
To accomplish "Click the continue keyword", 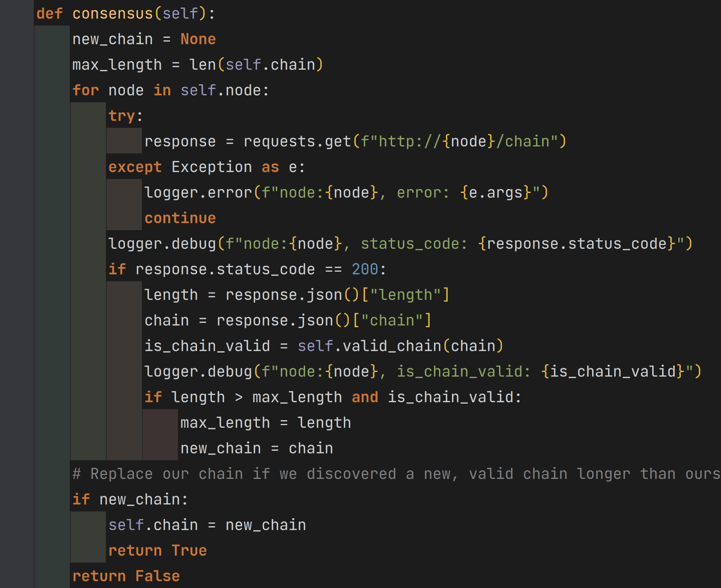I will point(180,218).
